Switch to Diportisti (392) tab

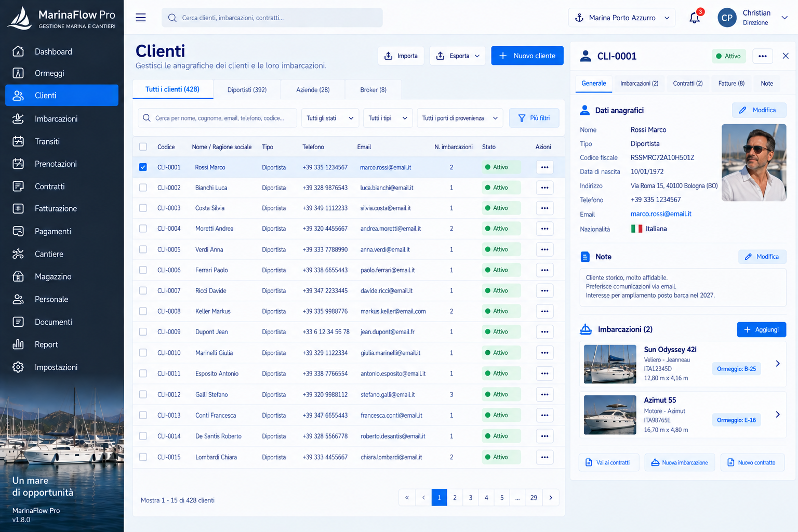[247, 90]
